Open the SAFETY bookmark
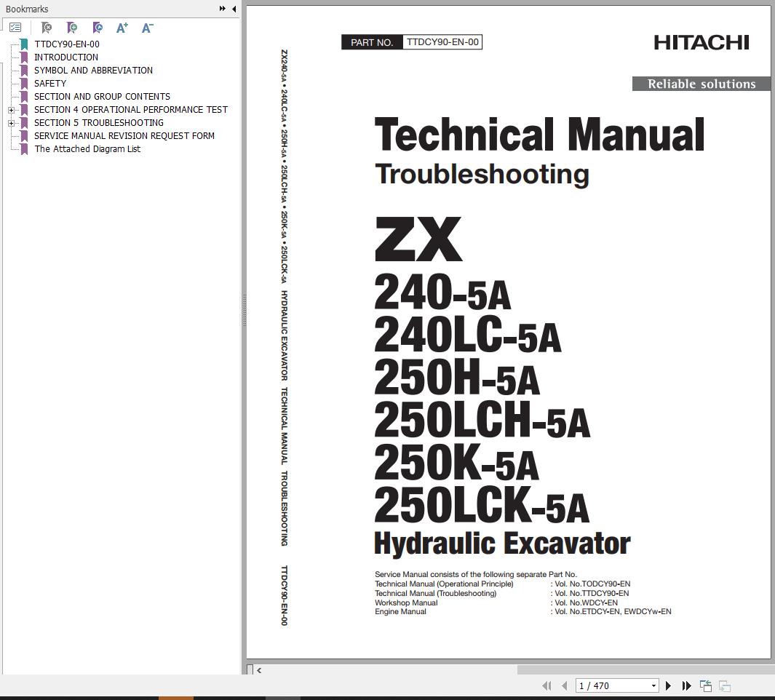The height and width of the screenshot is (700, 775). [x=50, y=84]
